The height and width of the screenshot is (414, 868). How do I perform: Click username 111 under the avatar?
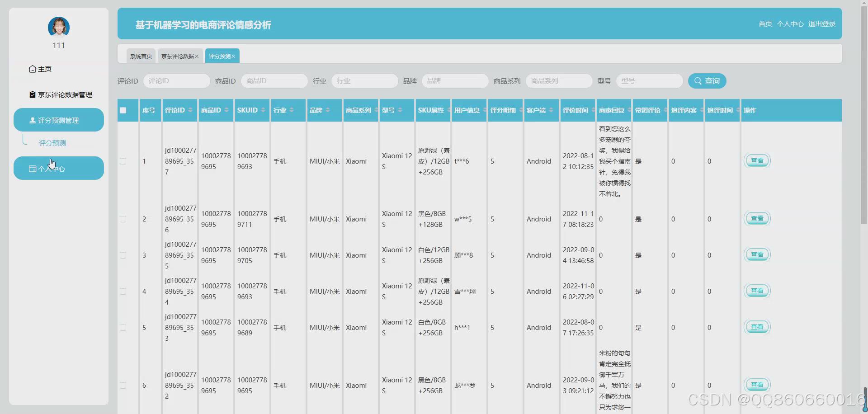pos(59,45)
